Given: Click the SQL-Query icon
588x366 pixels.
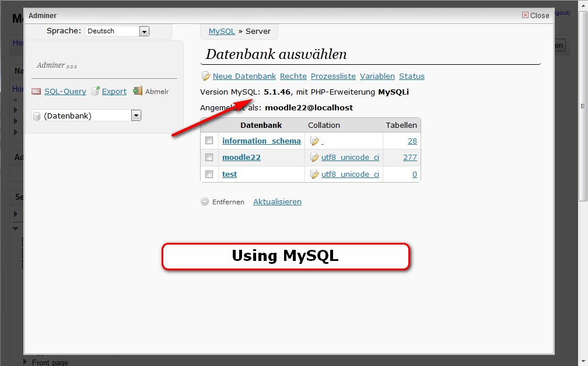Looking at the screenshot, I should pyautogui.click(x=36, y=91).
